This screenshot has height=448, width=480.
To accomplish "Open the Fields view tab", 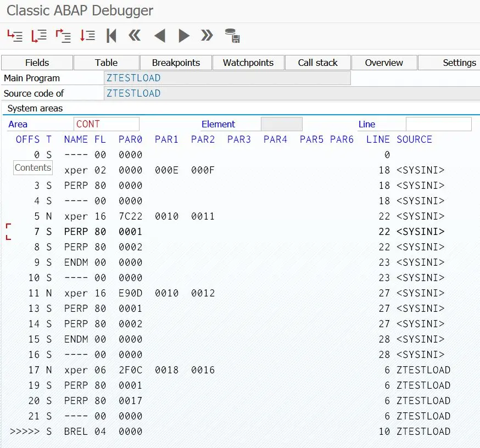I will 37,63.
